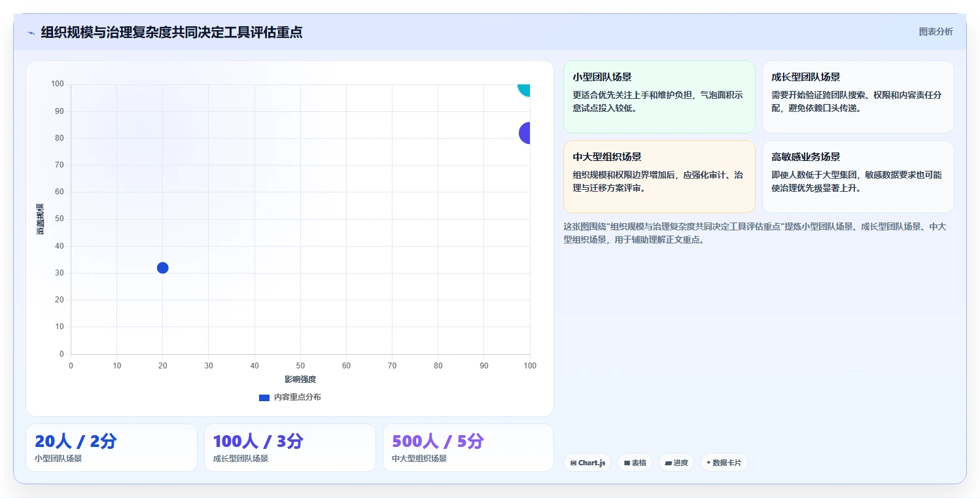Click the 20人 / 2分 stat card

(x=111, y=448)
